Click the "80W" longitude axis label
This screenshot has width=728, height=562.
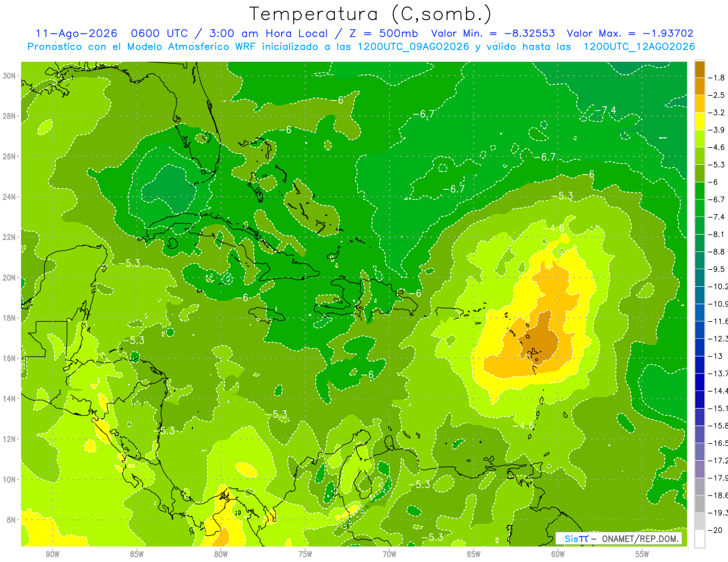(x=221, y=555)
